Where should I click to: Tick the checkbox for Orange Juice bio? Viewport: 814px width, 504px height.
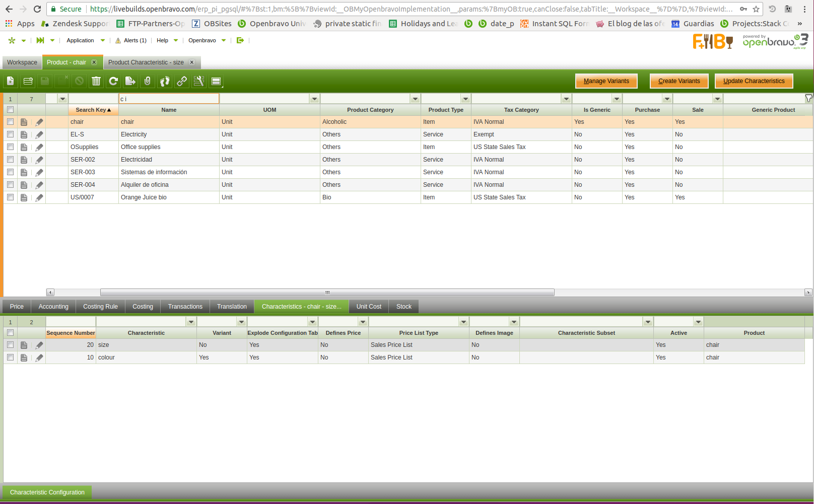[10, 197]
